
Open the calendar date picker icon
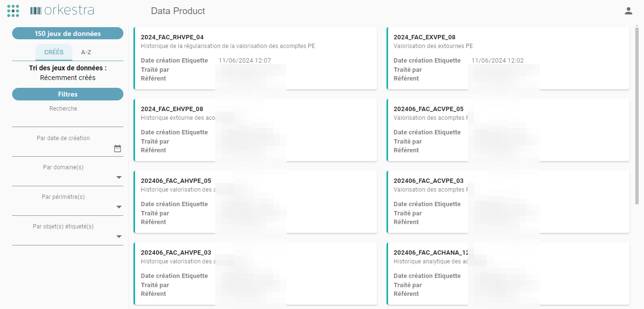coord(118,148)
